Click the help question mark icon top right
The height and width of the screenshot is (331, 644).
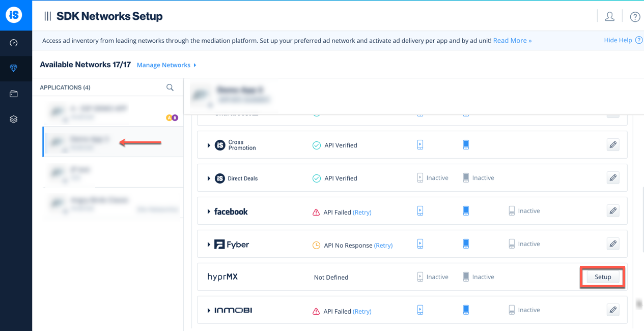tap(635, 17)
